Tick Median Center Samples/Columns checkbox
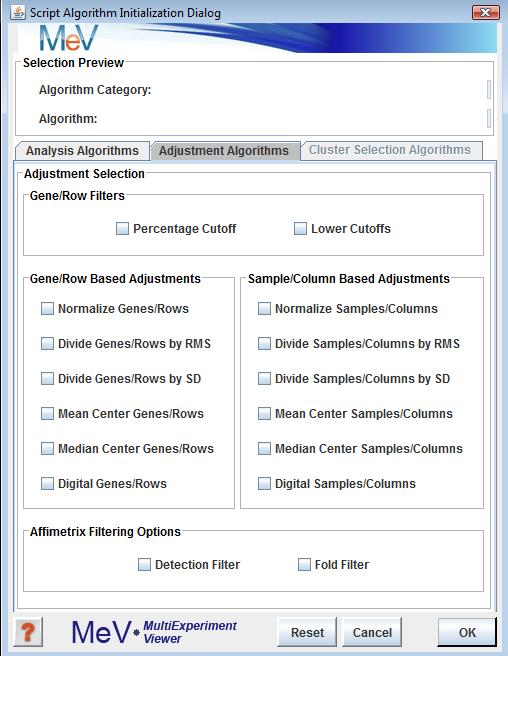Screen dimensions: 508x704 (264, 449)
